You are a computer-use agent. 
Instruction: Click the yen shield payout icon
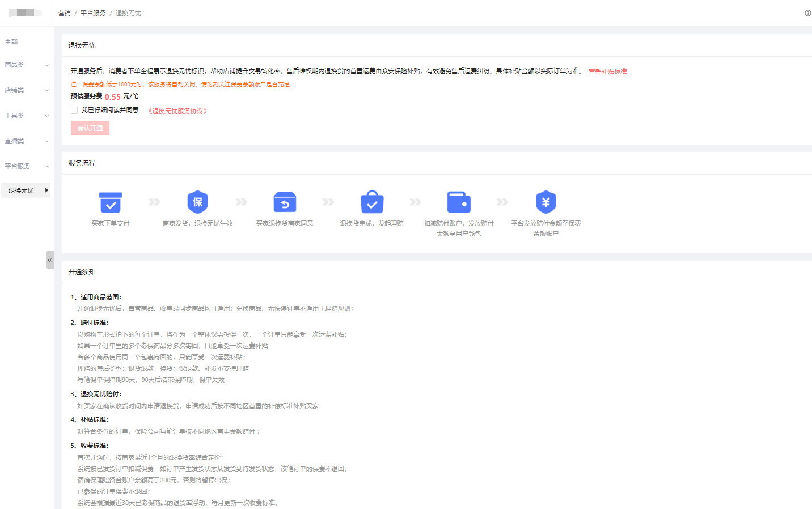(545, 202)
